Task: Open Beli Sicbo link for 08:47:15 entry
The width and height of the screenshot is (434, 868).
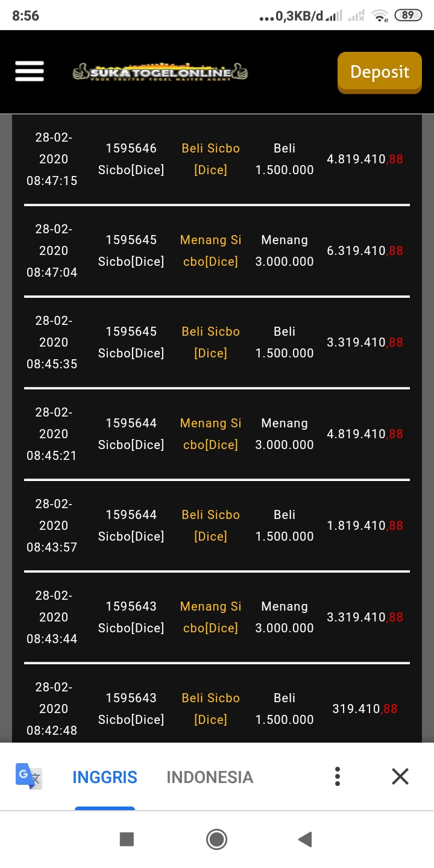Action: (x=211, y=159)
